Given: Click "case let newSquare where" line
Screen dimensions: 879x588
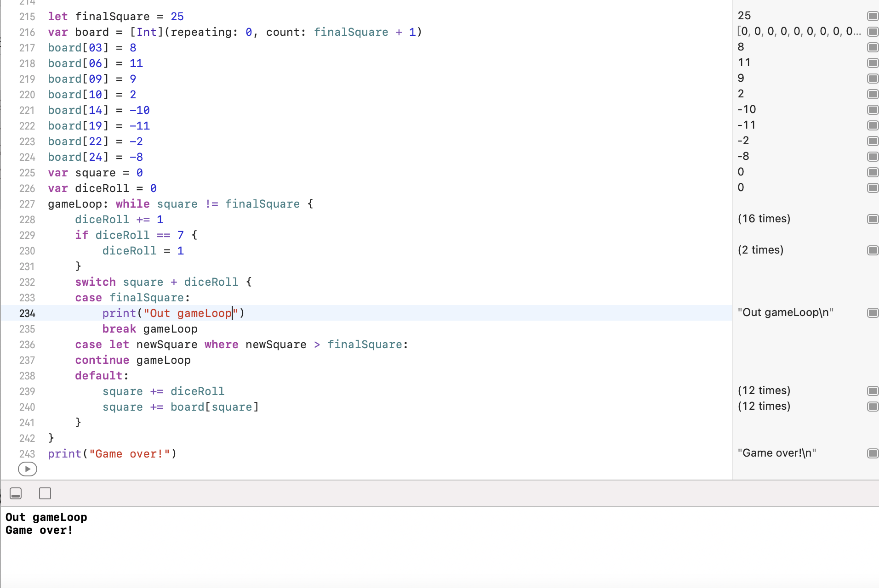Looking at the screenshot, I should (242, 345).
